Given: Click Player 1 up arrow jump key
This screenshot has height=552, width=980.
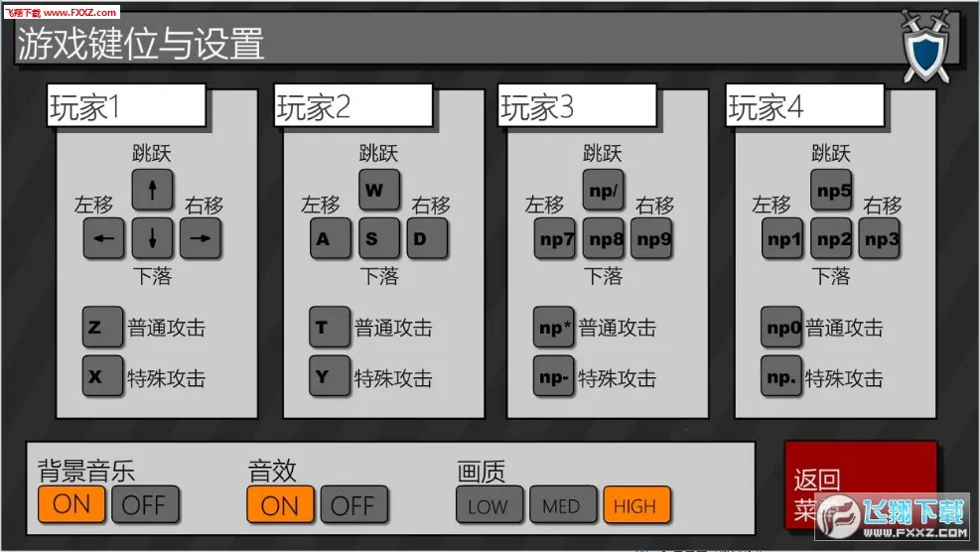Looking at the screenshot, I should [152, 190].
